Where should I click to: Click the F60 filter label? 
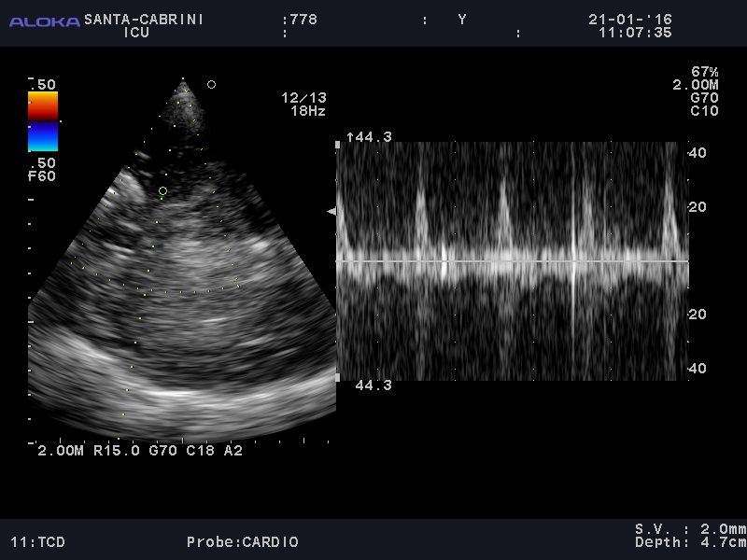[x=42, y=175]
